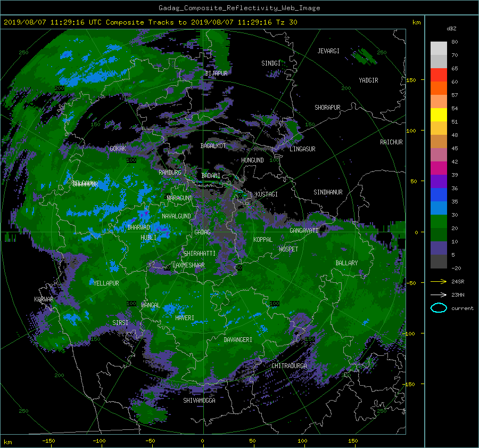
Task: Click the YADGIR city label
Action: pyautogui.click(x=368, y=80)
